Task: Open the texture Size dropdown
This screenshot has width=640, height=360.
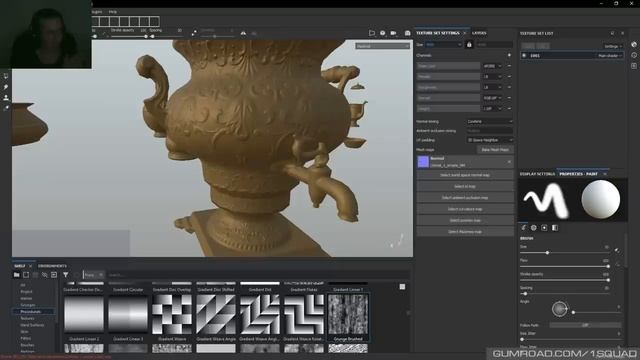Action: tap(443, 44)
